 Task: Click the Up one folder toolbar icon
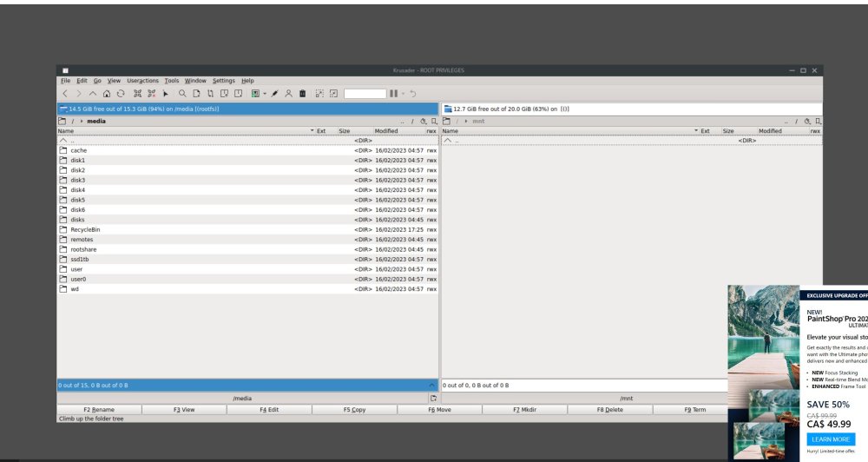(x=93, y=94)
